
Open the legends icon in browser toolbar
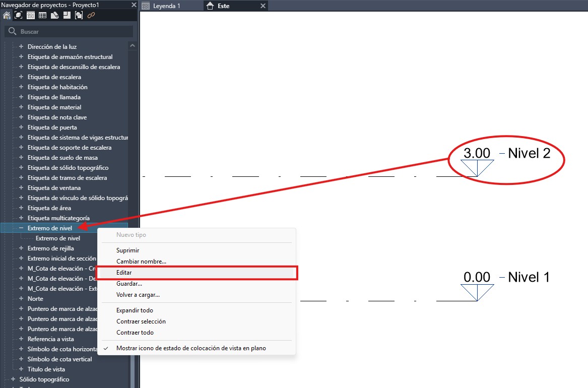pyautogui.click(x=31, y=15)
